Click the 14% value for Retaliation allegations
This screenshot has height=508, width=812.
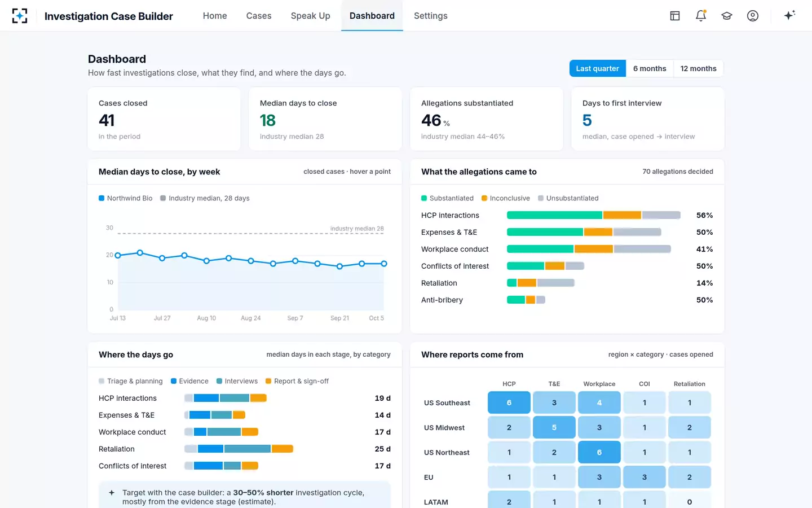coord(705,283)
